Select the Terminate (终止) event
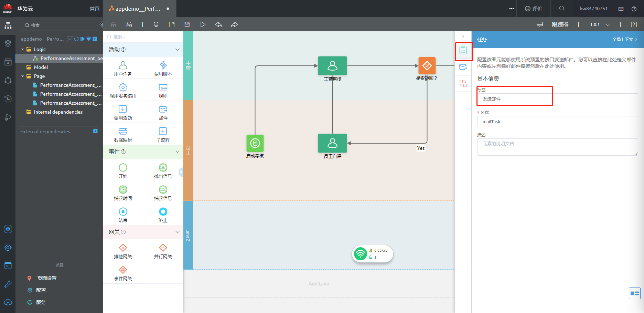Image resolution: width=644 pixels, height=313 pixels. pos(163,215)
